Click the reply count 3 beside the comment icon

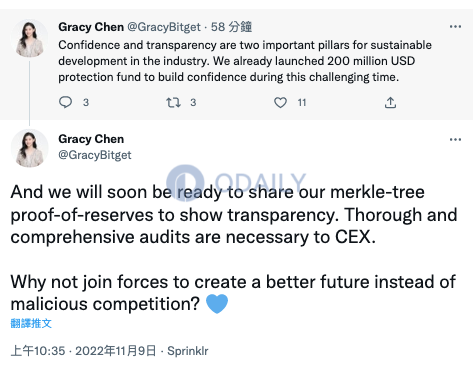[x=86, y=102]
